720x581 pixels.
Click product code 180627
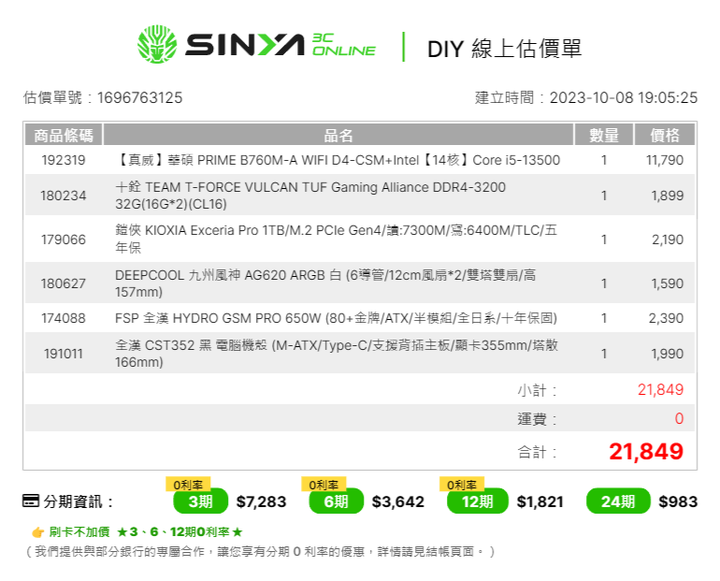[63, 283]
